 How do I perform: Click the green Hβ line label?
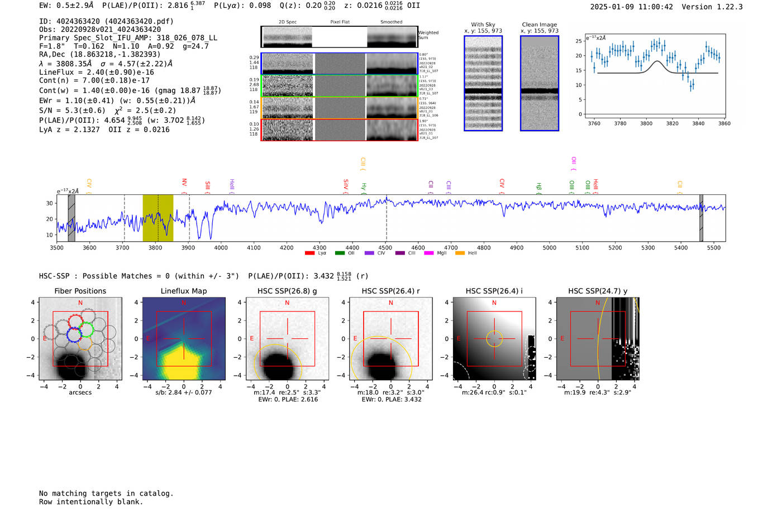(x=539, y=188)
